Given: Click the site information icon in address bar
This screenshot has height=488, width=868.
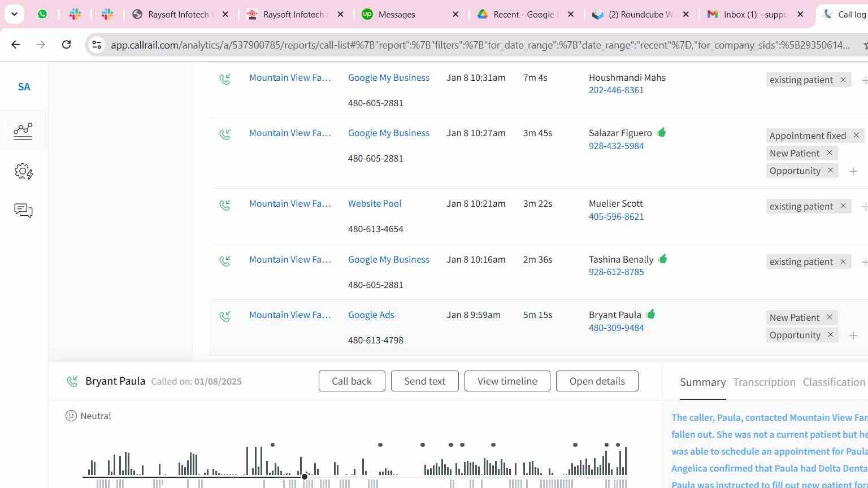Looking at the screenshot, I should pyautogui.click(x=97, y=45).
